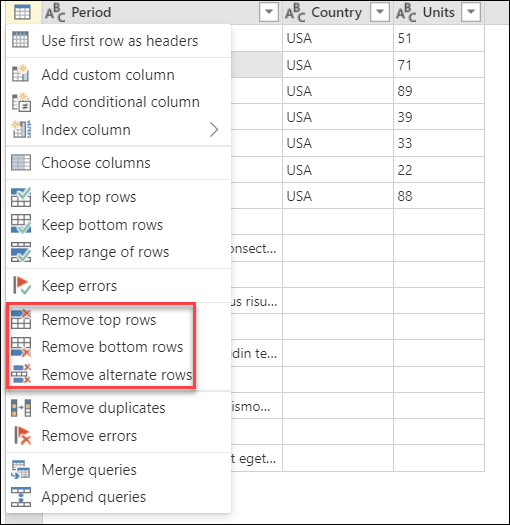Select the USA cell beside Units 51
Viewport: 510px width, 525px height.
pos(338,38)
